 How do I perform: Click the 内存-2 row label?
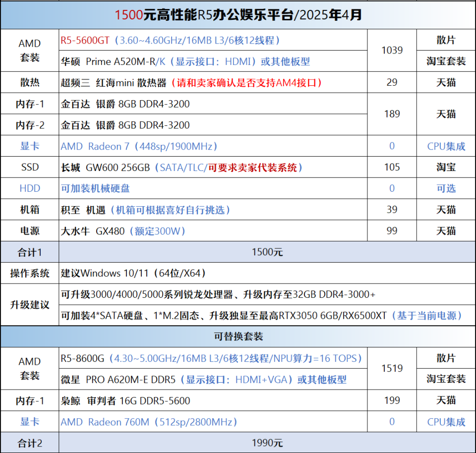pos(30,125)
